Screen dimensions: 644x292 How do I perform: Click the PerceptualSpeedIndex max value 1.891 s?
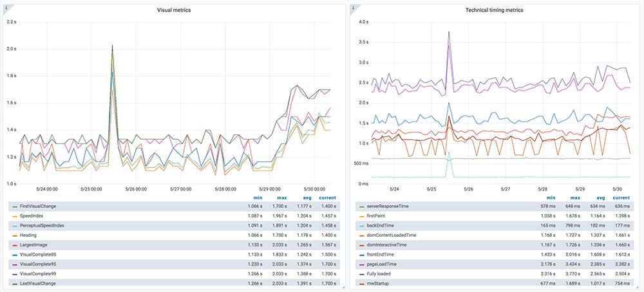(280, 226)
